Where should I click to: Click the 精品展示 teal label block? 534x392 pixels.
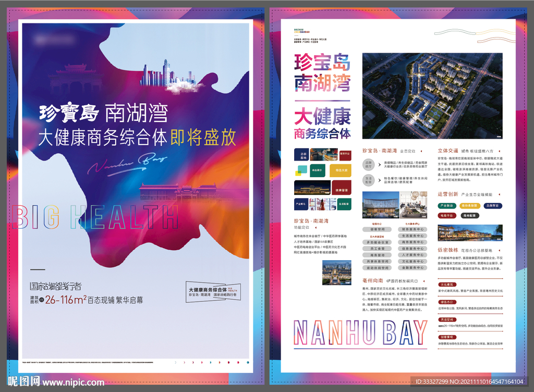tap(317, 169)
